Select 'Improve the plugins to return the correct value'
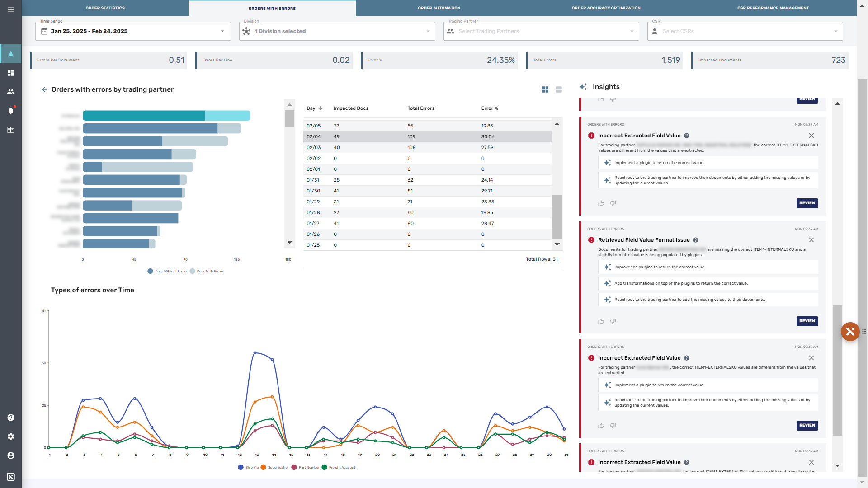Screen dimensions: 868x488 click(x=708, y=267)
